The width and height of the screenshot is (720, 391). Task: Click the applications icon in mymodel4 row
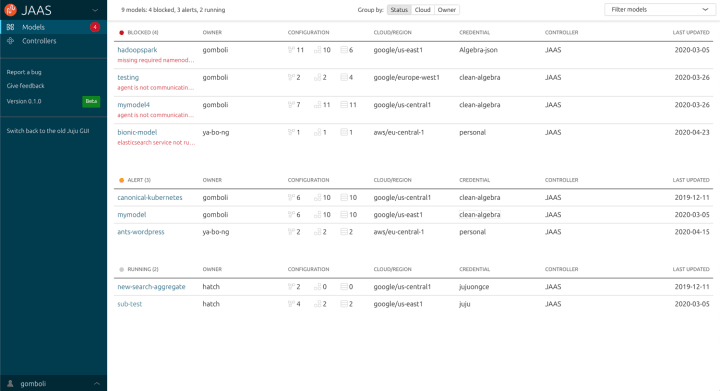coord(291,105)
